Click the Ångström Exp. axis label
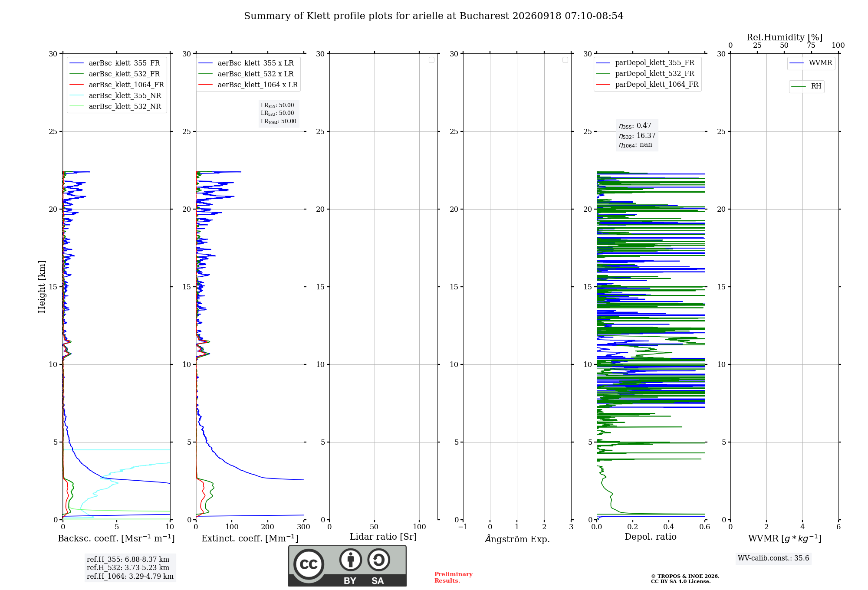Viewport: 868px width, 590px height. pos(517,539)
